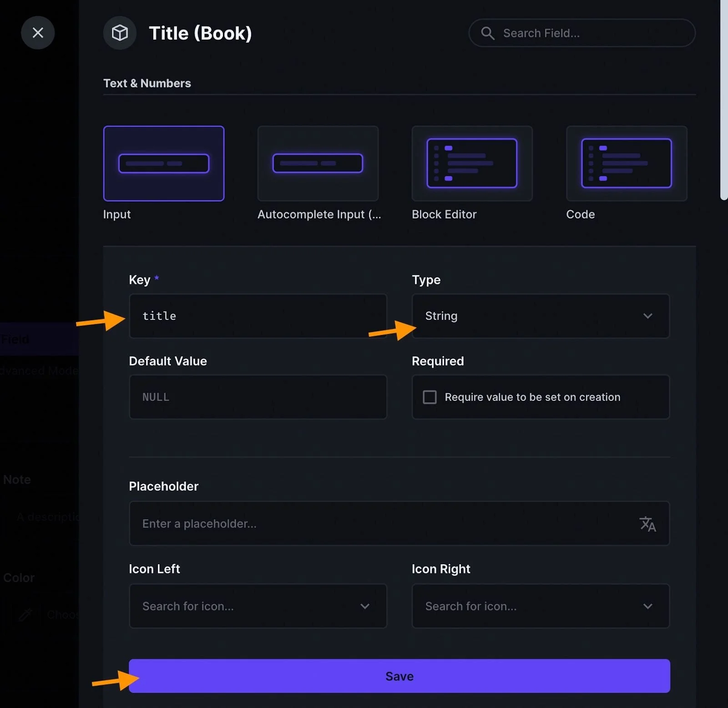Enable Require value to be set checkbox
The width and height of the screenshot is (728, 708).
point(430,397)
